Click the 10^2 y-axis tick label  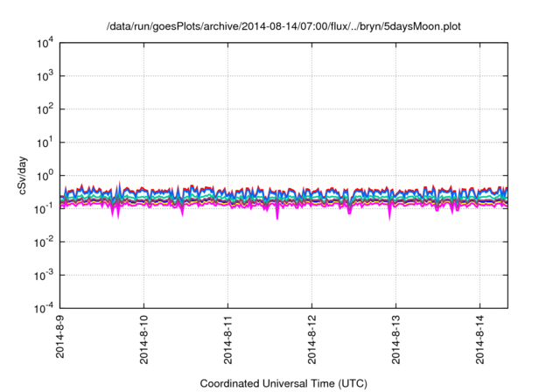pyautogui.click(x=45, y=109)
